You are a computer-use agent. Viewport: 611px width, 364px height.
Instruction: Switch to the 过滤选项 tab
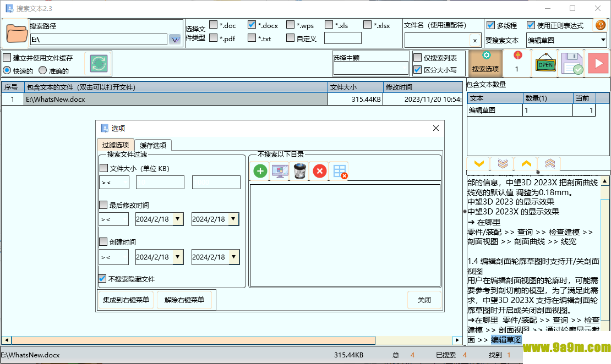coord(116,145)
